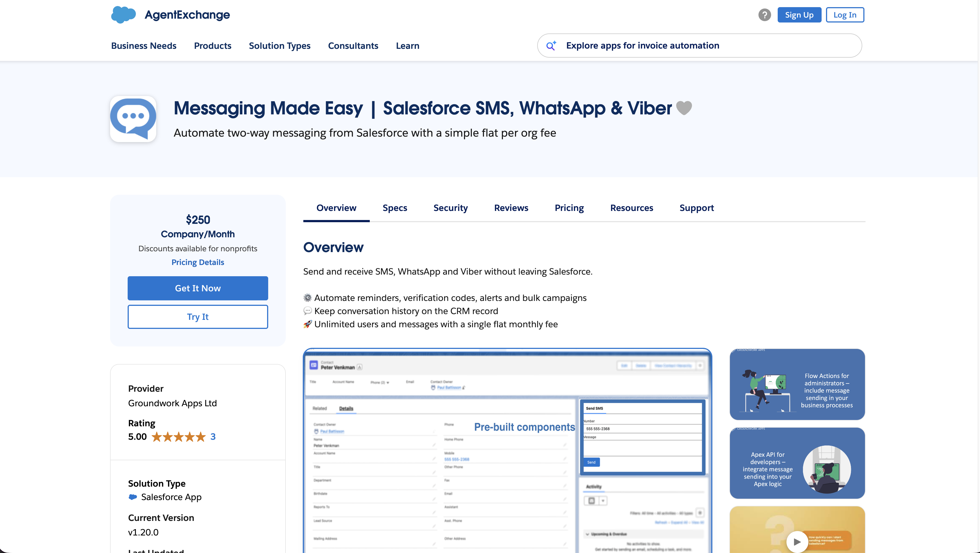980x553 pixels.
Task: Click the Groundwork Apps Ltd provider name
Action: pos(172,403)
